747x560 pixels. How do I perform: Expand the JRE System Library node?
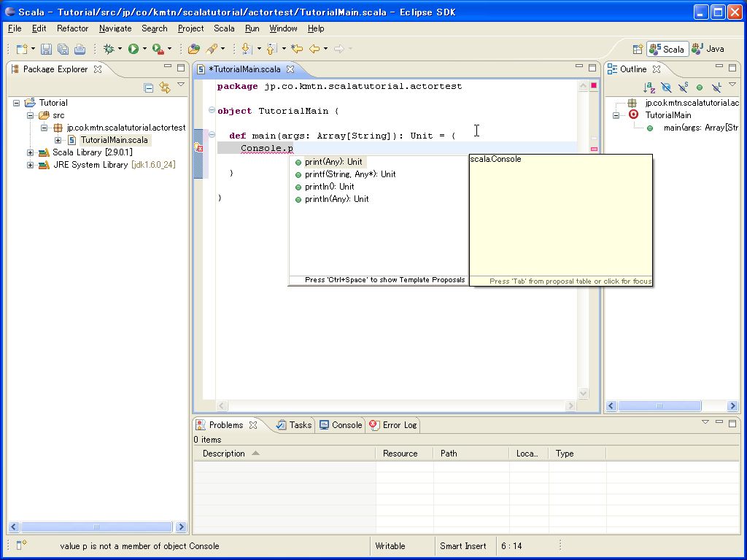point(30,165)
